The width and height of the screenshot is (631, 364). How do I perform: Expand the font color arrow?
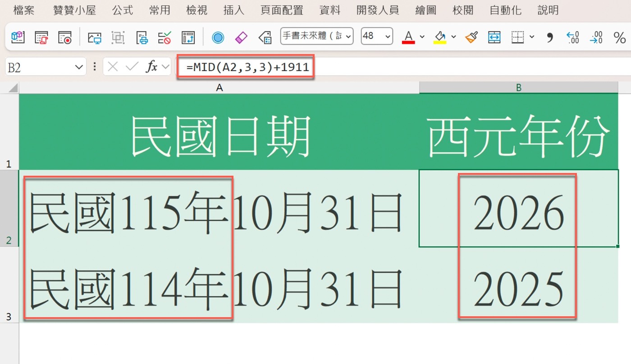[x=422, y=37]
